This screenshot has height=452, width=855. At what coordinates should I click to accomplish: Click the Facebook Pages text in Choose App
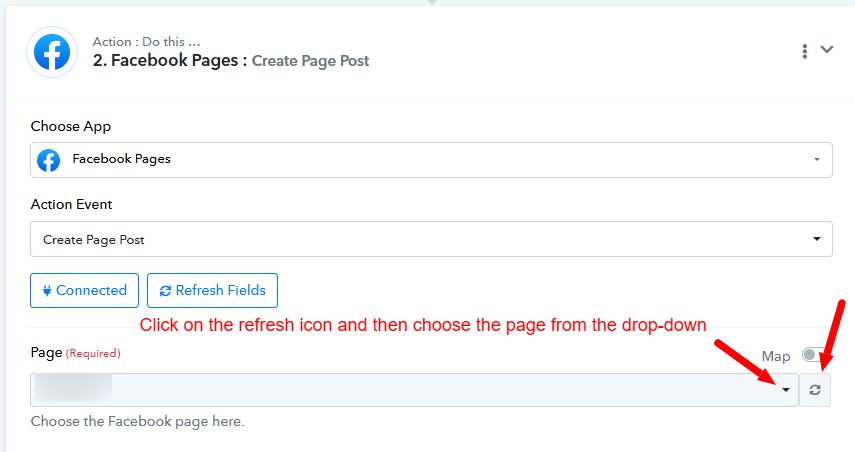tap(122, 159)
